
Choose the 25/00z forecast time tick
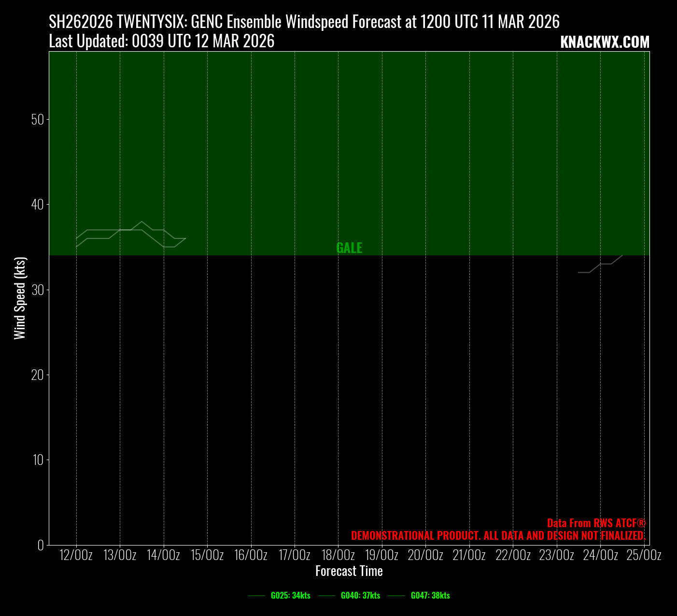644,555
